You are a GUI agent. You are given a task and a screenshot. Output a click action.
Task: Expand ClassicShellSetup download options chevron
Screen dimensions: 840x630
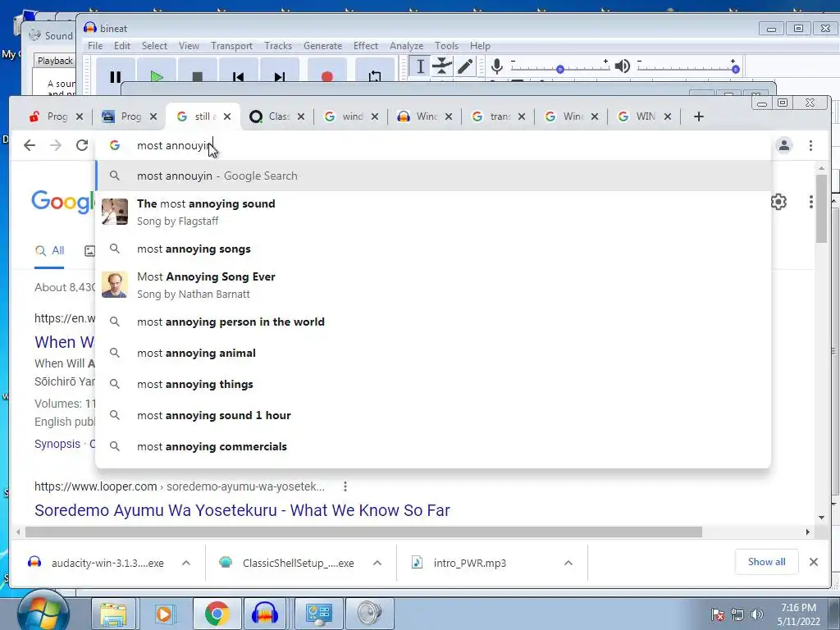(377, 563)
